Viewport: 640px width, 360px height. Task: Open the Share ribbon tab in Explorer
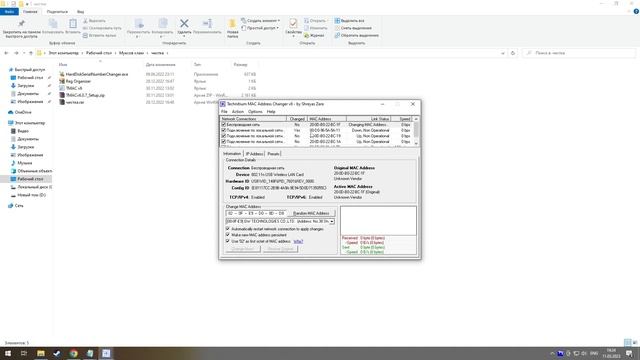pyautogui.click(x=57, y=12)
